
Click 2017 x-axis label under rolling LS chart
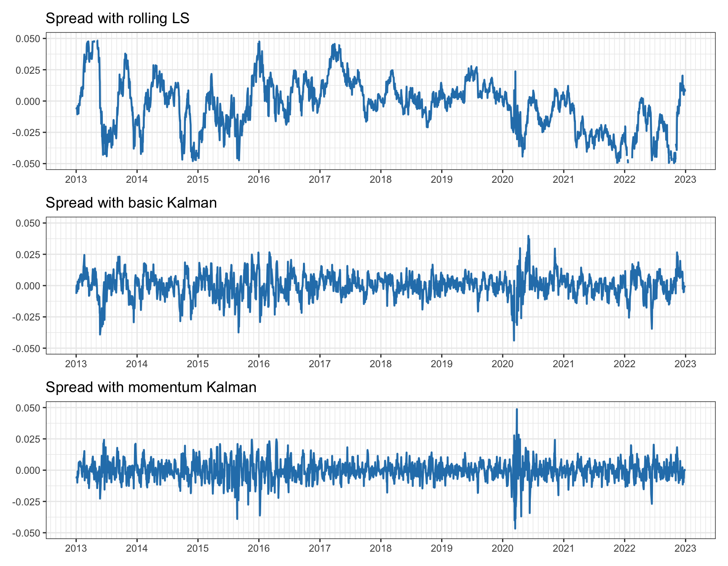[x=320, y=179]
